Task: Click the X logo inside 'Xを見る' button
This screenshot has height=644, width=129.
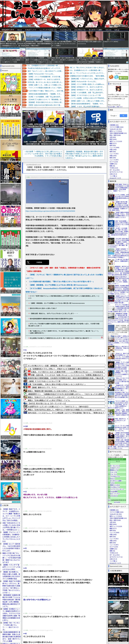Action: [x=28, y=262]
